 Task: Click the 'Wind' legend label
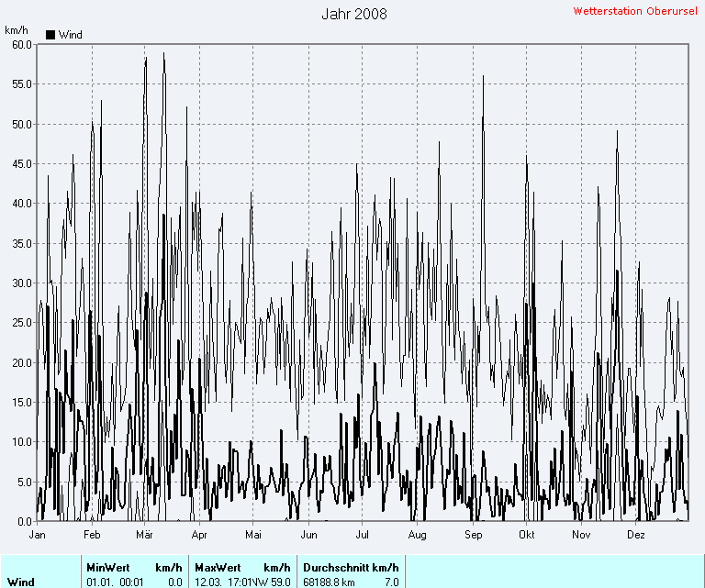70,35
